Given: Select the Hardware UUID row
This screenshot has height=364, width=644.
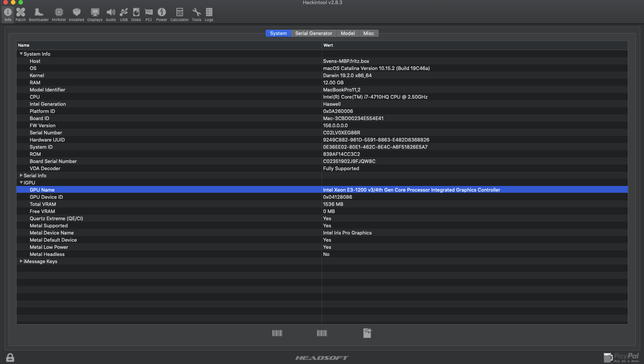Looking at the screenshot, I should point(322,140).
